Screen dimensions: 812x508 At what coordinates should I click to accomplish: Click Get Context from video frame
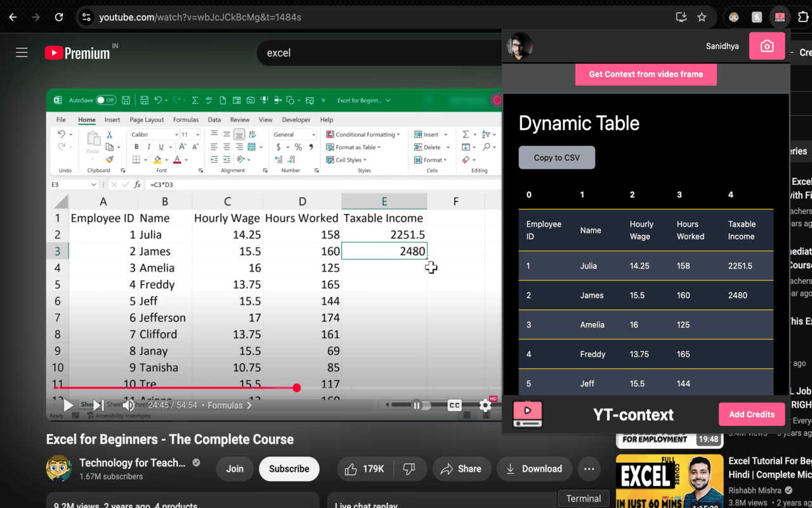(646, 74)
